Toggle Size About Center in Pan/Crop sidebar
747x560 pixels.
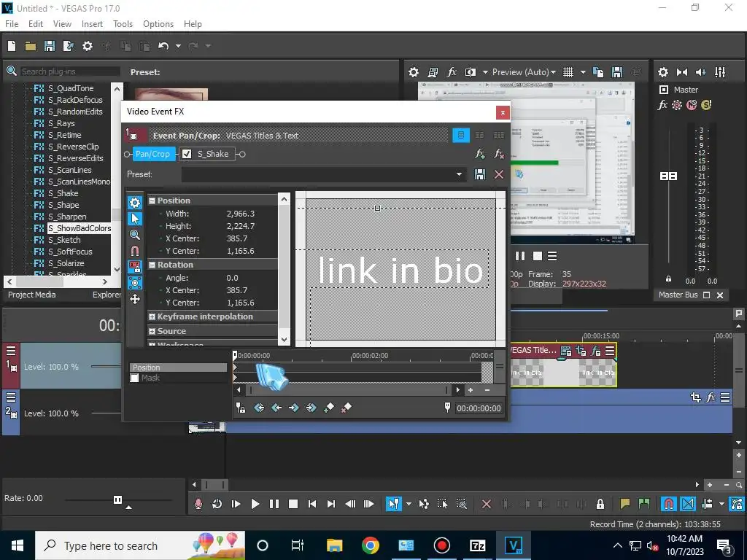click(135, 283)
